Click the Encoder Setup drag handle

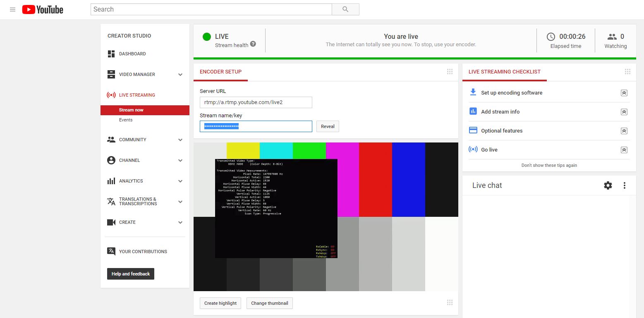(x=450, y=72)
